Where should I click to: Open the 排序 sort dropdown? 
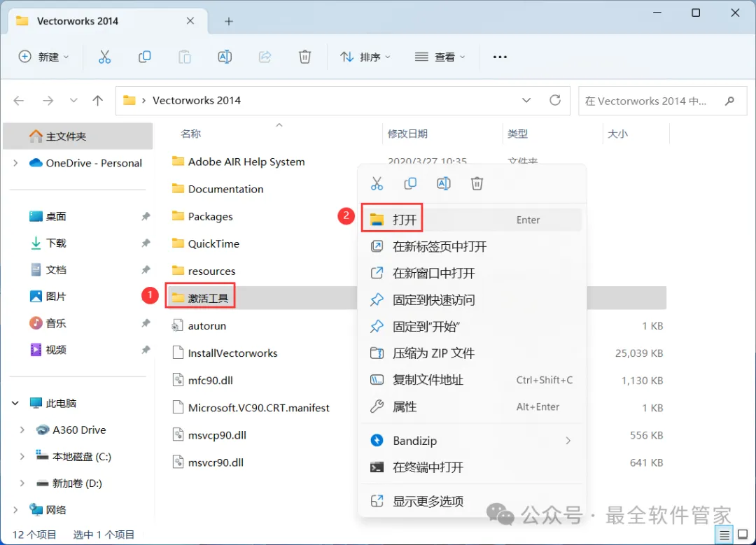pos(365,57)
